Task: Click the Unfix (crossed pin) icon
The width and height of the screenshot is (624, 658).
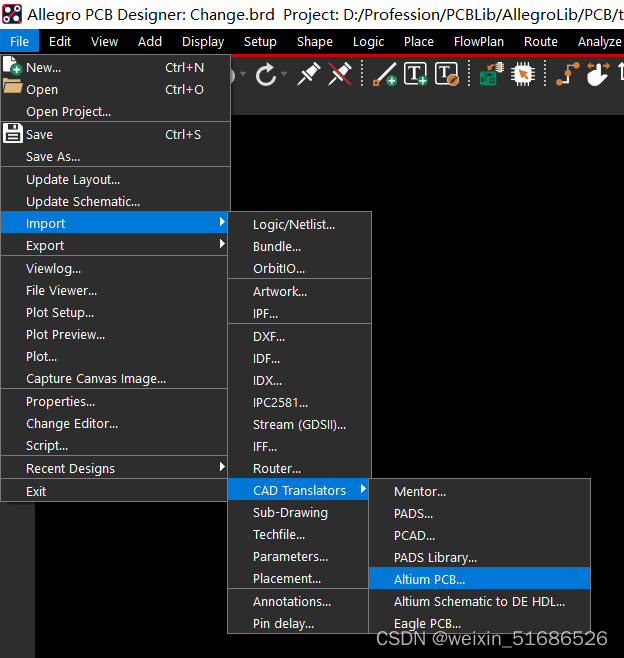Action: point(340,75)
